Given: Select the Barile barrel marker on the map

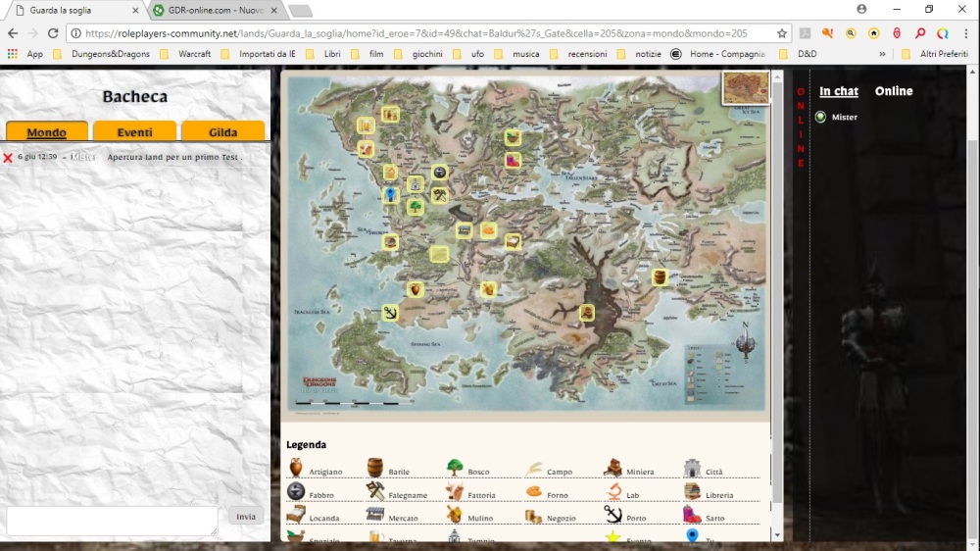Looking at the screenshot, I should coord(660,277).
